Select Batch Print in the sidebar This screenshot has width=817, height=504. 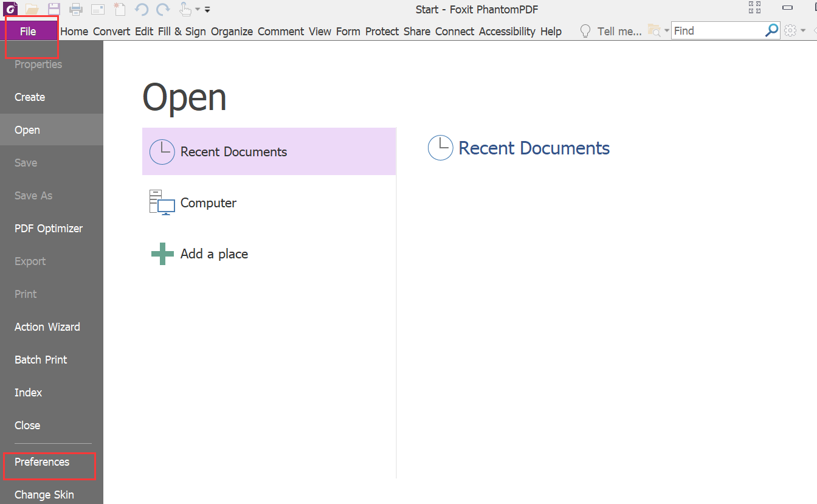[41, 360]
